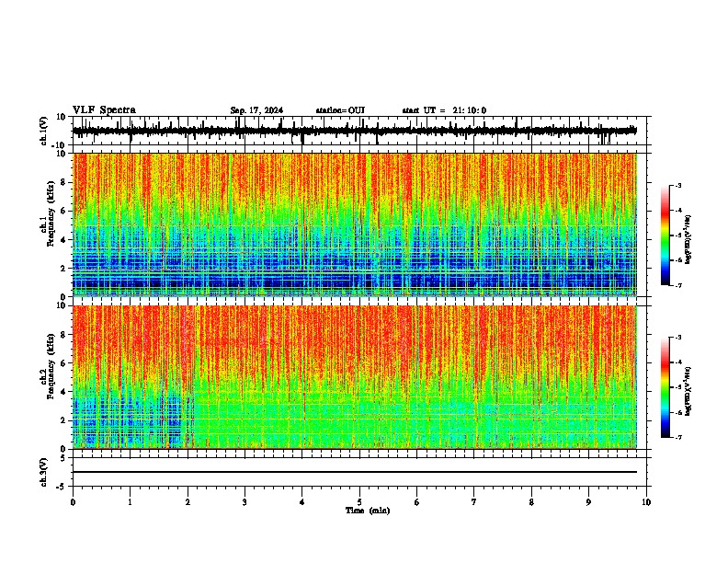
Task: Click the "-5" tick on ch.3(V) axis
Action: click(62, 487)
